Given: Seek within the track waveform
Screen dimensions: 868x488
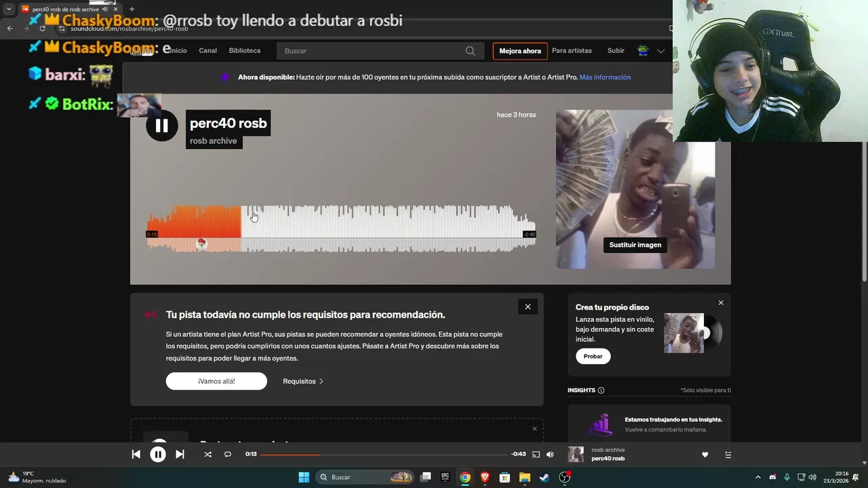Looking at the screenshot, I should tap(341, 228).
